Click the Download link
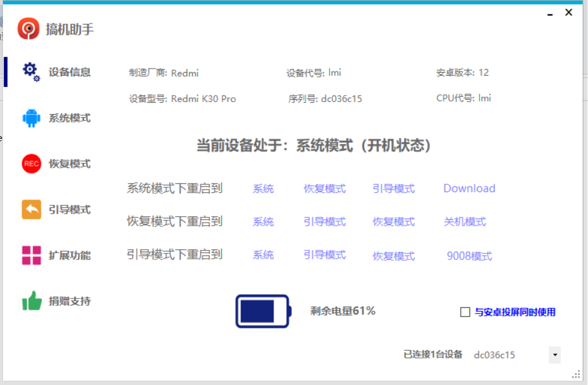The height and width of the screenshot is (385, 588). 469,188
